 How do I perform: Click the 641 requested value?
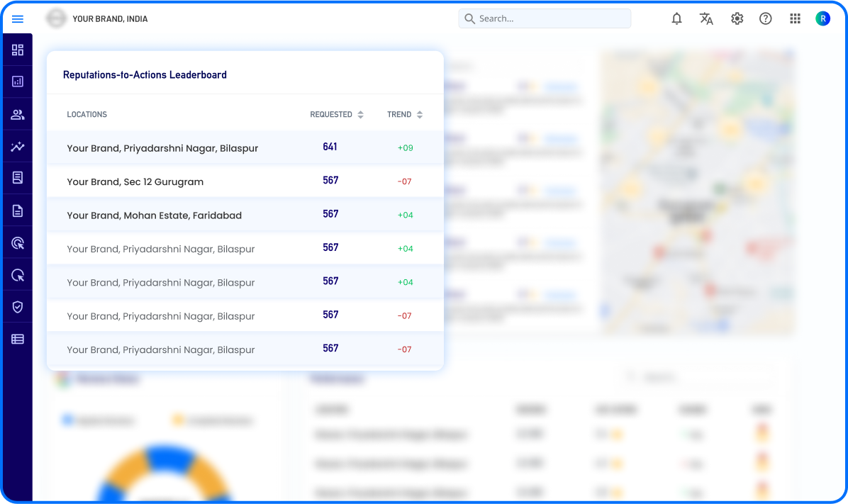(x=330, y=147)
